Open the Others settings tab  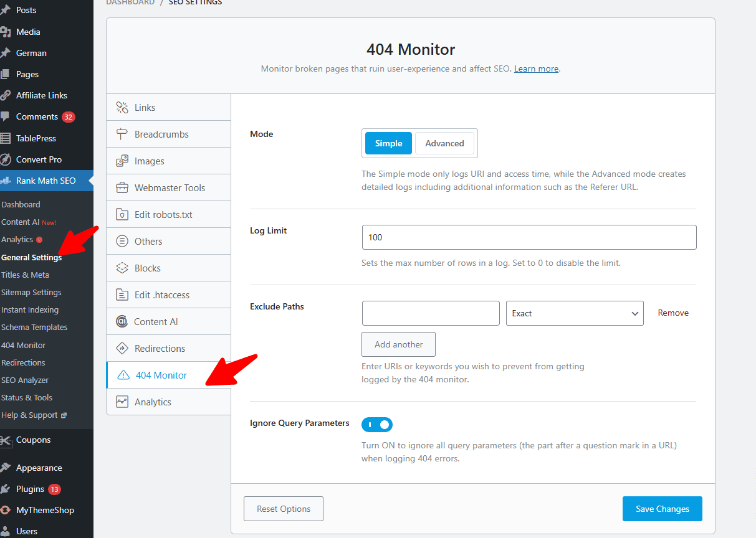[x=148, y=242]
